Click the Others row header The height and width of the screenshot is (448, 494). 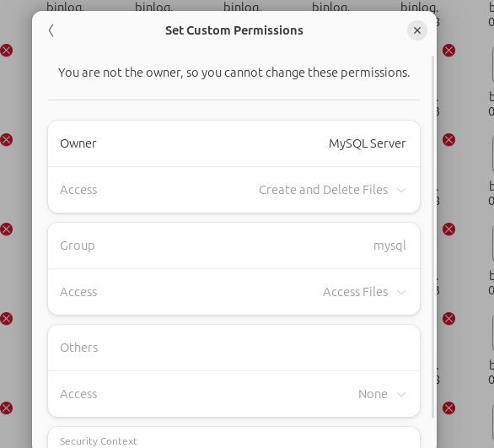[x=234, y=348]
